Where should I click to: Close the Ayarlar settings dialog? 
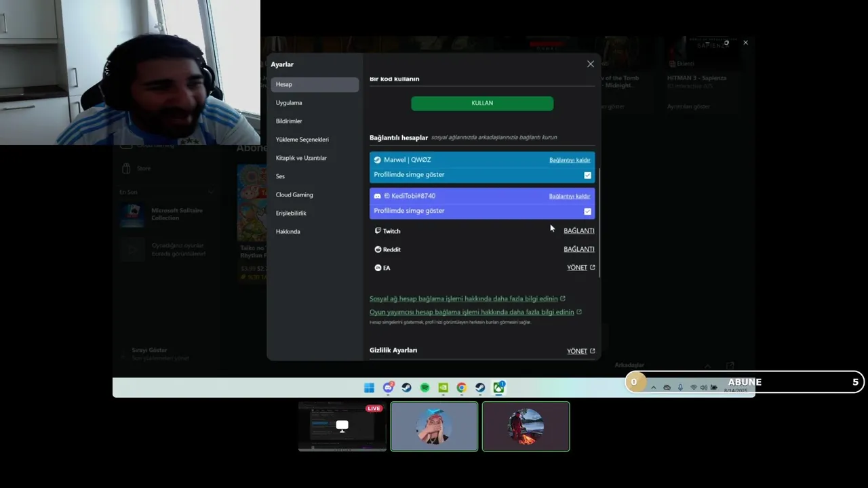pos(591,64)
